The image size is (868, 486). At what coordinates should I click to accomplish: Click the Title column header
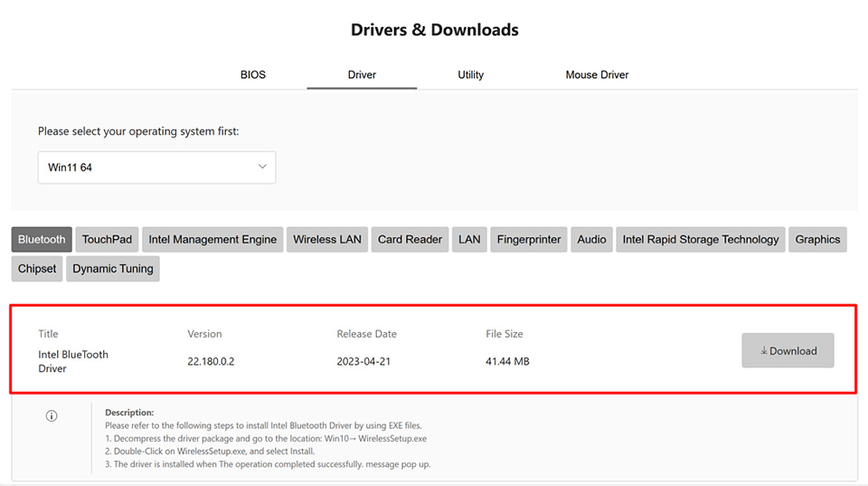pyautogui.click(x=48, y=334)
